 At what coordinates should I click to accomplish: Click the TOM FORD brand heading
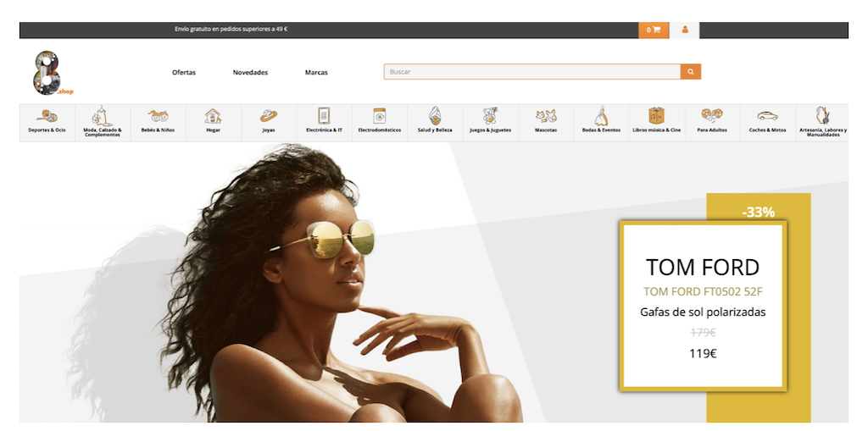703,268
